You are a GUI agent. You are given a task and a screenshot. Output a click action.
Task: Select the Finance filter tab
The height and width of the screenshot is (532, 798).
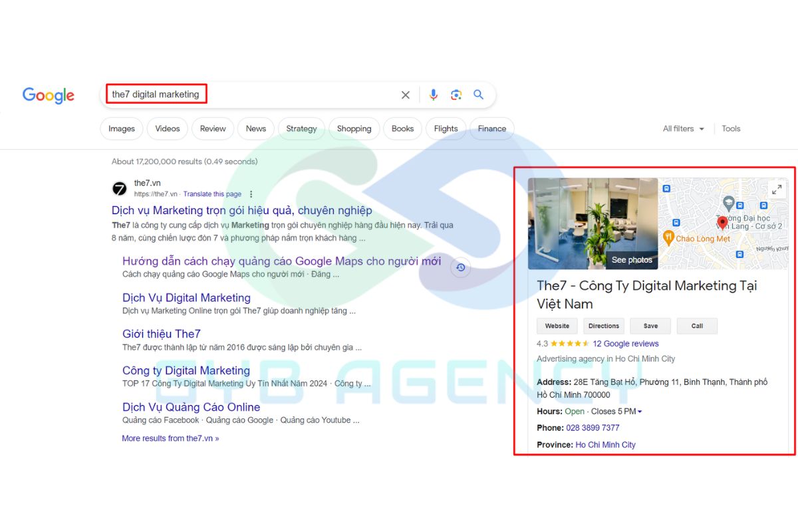pos(492,129)
